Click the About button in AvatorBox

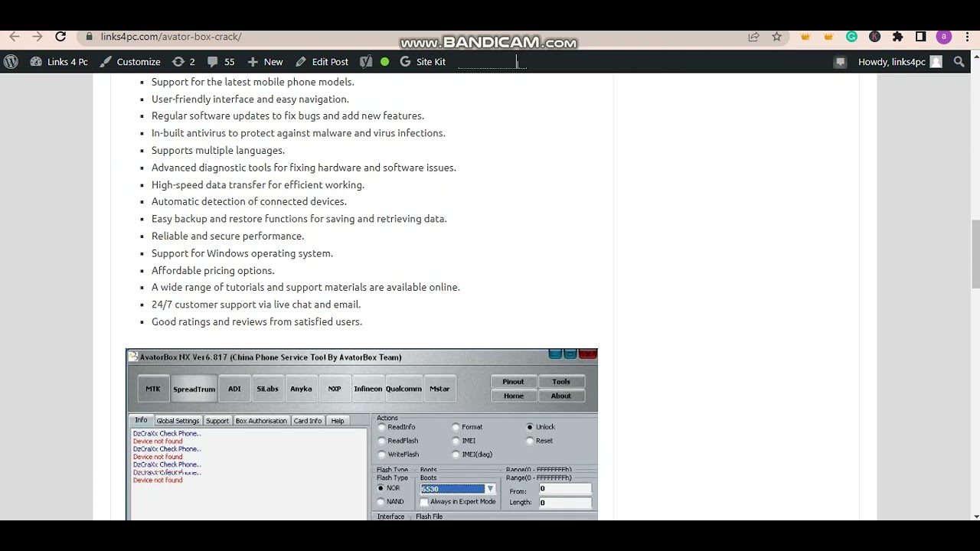(x=561, y=396)
